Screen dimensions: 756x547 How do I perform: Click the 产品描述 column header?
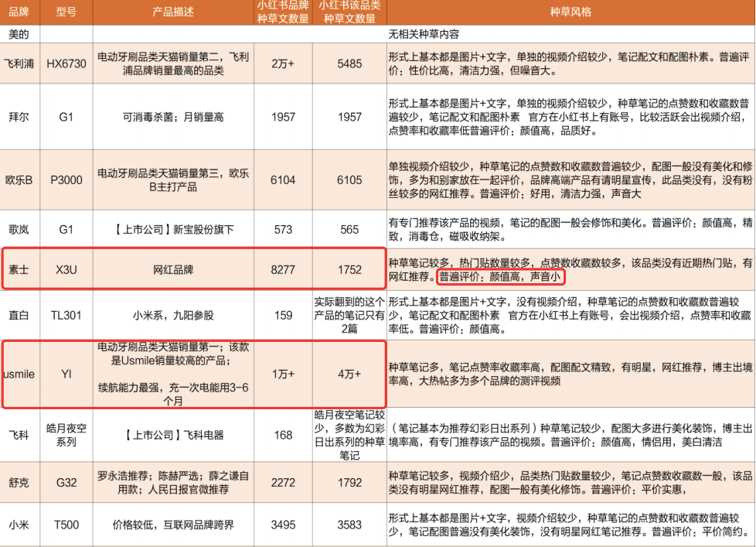(174, 12)
